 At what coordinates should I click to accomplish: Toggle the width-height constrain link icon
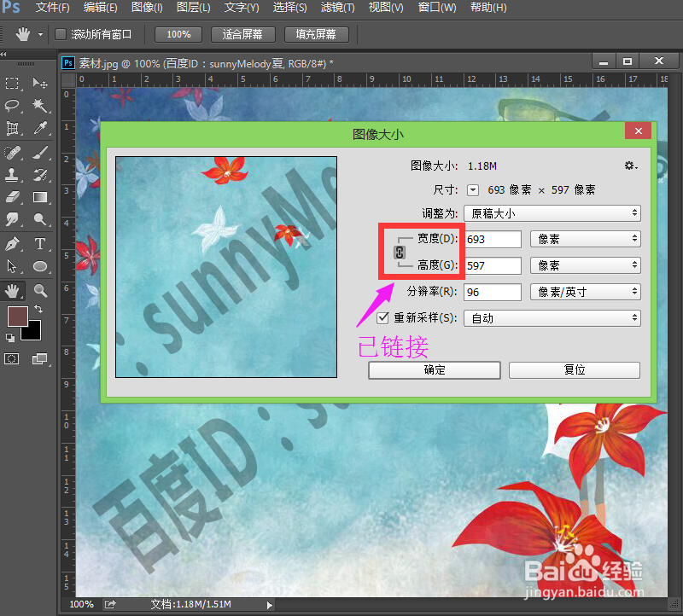(x=400, y=252)
